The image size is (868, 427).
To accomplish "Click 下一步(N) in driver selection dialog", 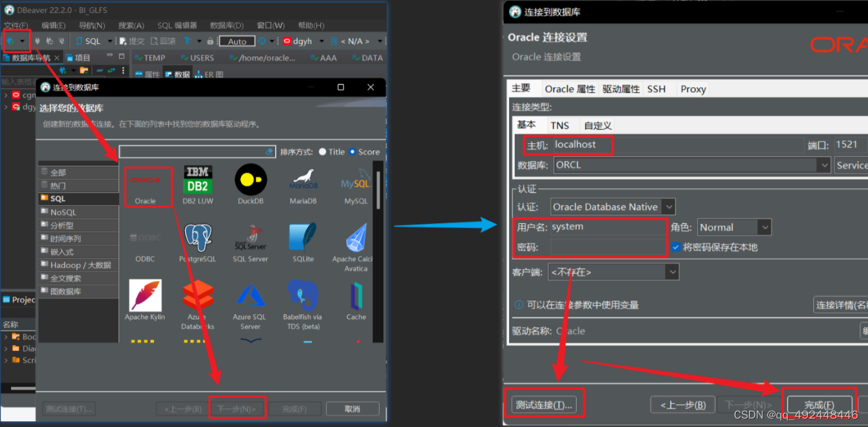I will 236,408.
